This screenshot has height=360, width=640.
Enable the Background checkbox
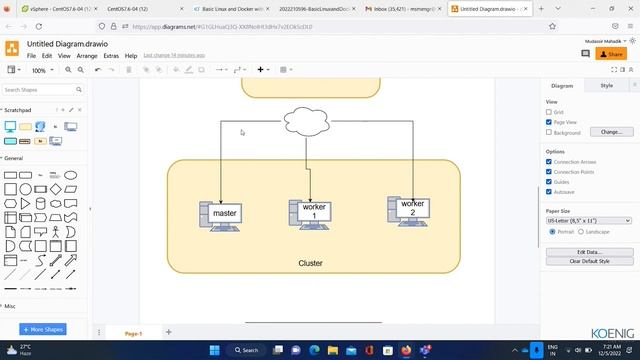tap(549, 132)
